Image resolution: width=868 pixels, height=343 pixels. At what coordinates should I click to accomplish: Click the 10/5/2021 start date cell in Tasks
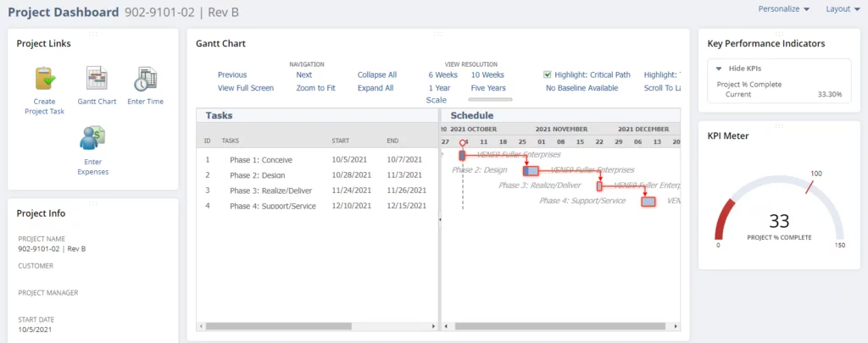coord(349,160)
